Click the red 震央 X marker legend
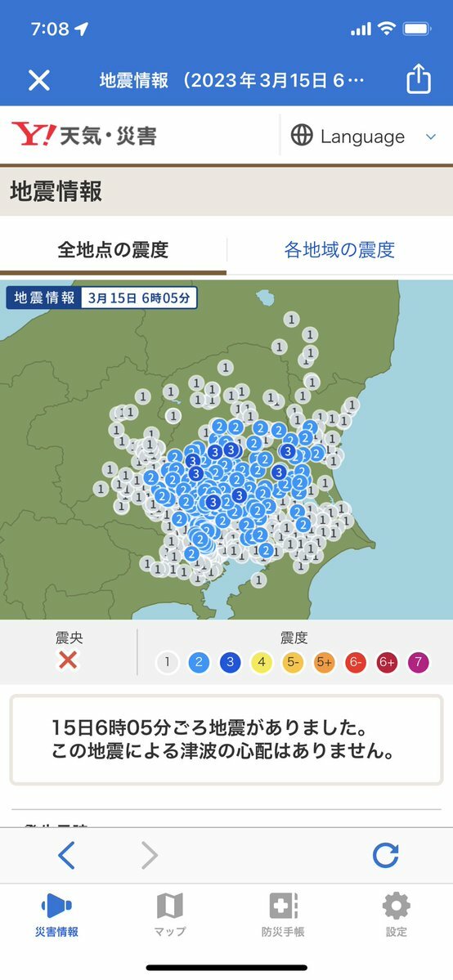Image resolution: width=453 pixels, height=980 pixels. click(68, 660)
